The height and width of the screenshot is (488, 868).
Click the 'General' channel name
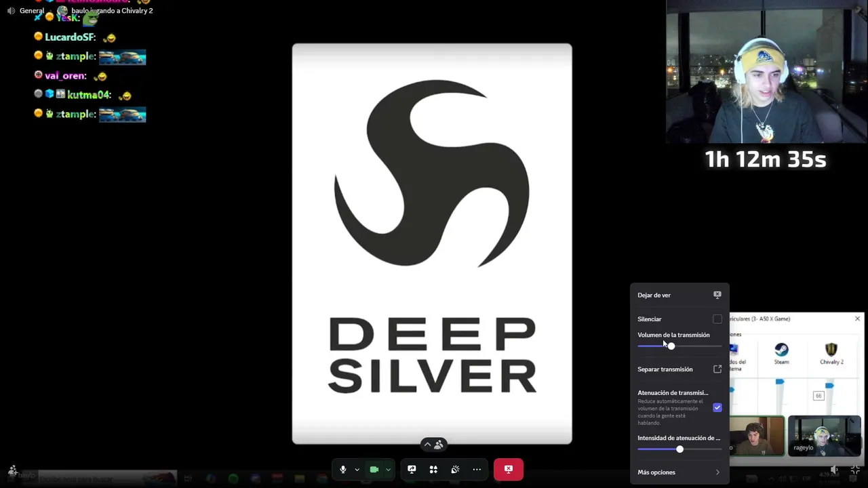[x=32, y=11]
